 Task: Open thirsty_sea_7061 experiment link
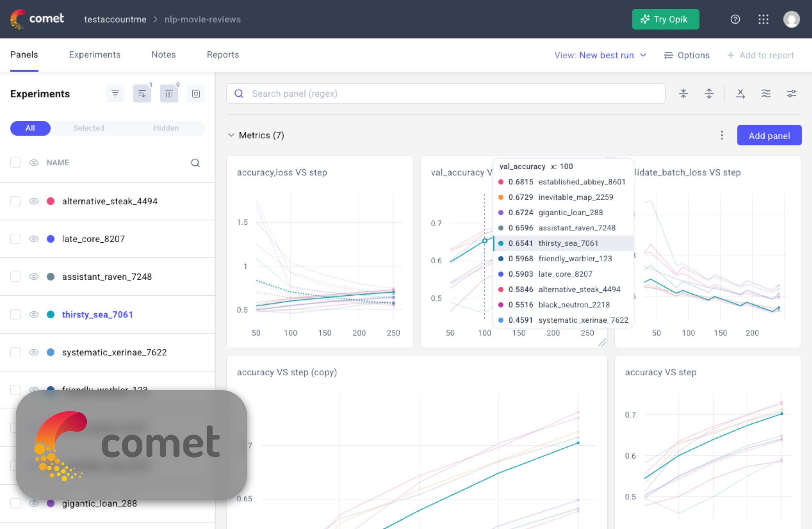(98, 314)
